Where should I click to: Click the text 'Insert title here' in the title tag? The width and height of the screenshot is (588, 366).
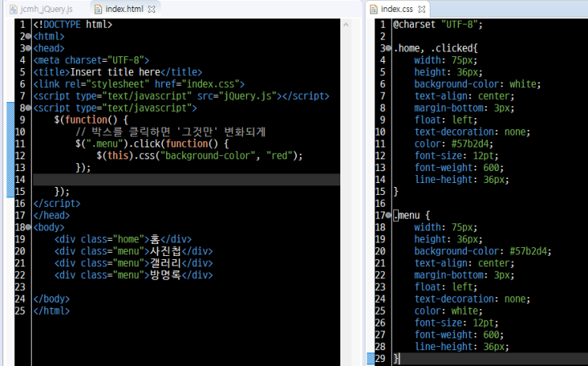pos(115,72)
